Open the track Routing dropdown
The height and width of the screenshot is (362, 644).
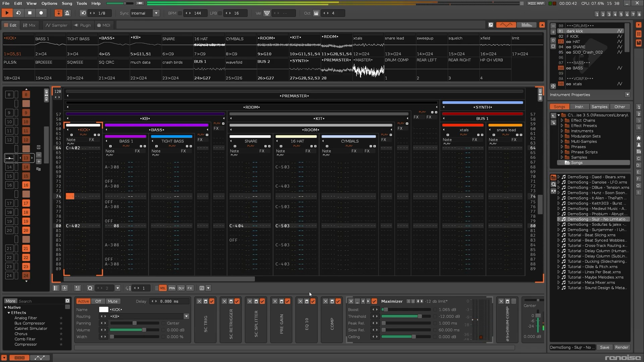[x=186, y=316]
